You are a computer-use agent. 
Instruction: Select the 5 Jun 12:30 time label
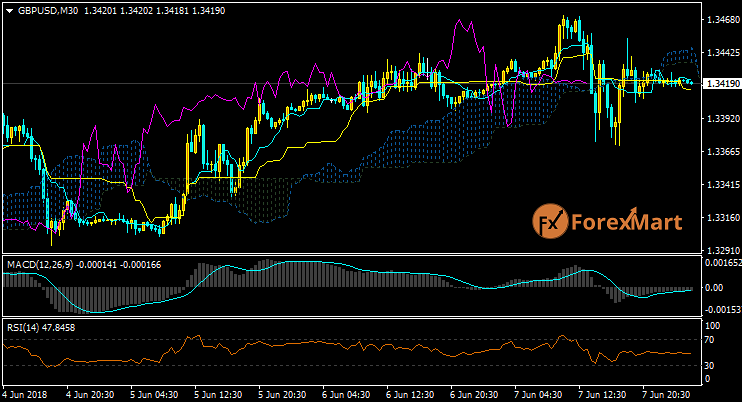click(x=215, y=395)
